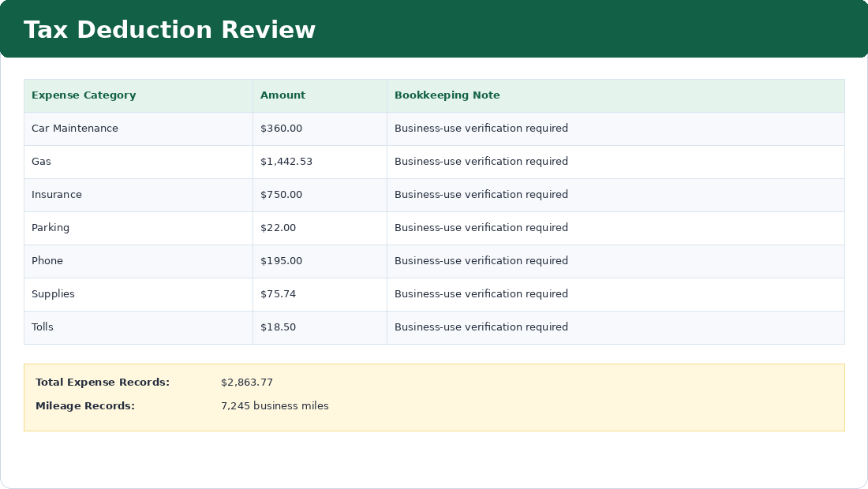The height and width of the screenshot is (489, 868).
Task: Click the bookkeeping note in Tolls row
Action: pos(481,327)
